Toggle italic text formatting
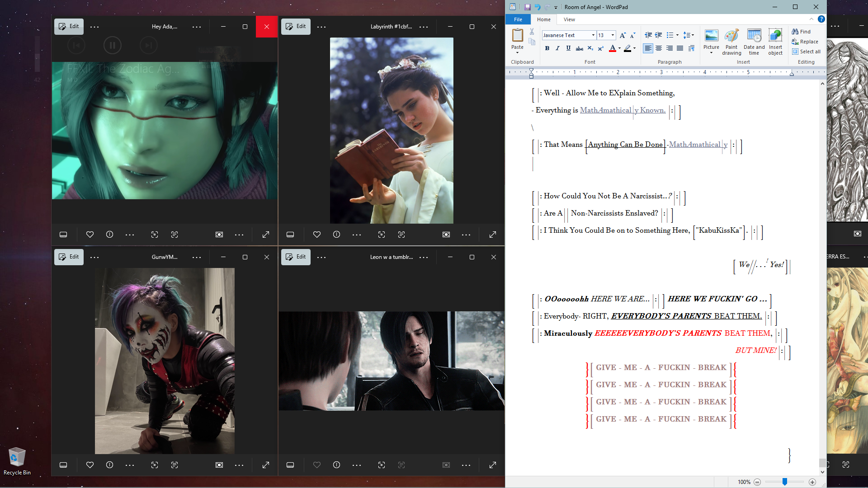The height and width of the screenshot is (488, 868). [557, 48]
